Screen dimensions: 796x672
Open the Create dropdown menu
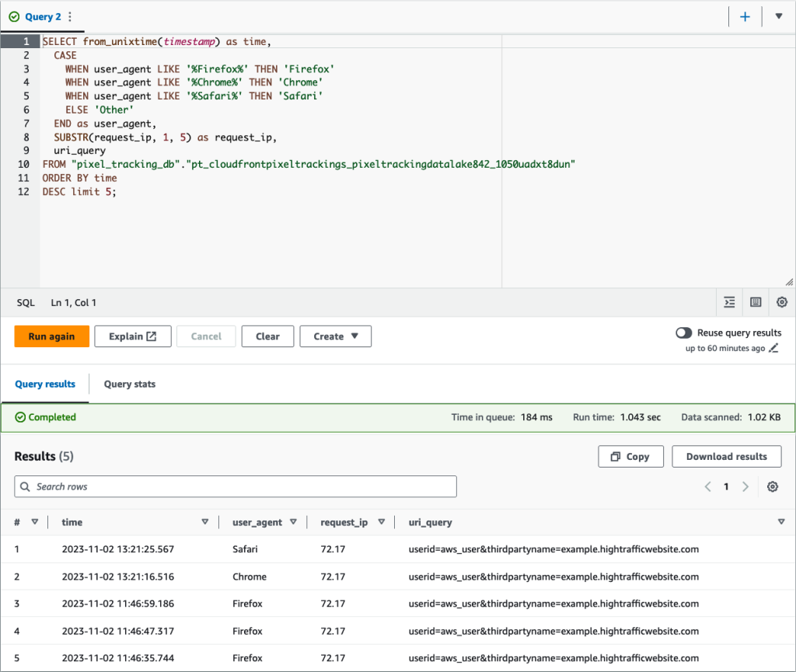point(335,336)
